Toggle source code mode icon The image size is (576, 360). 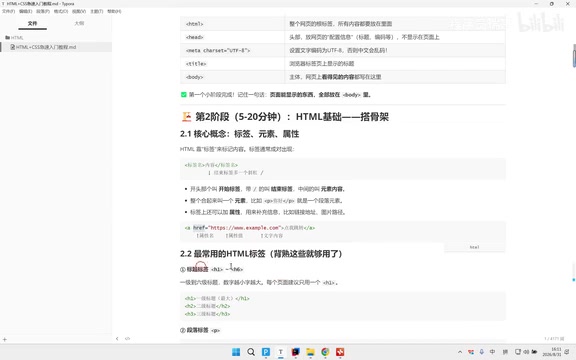click(x=127, y=339)
